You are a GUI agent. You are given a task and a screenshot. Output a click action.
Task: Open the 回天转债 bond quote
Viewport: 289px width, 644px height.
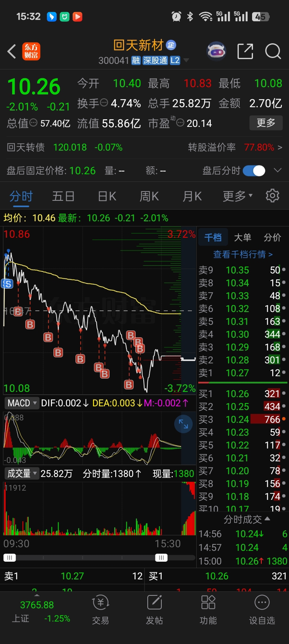(x=65, y=147)
